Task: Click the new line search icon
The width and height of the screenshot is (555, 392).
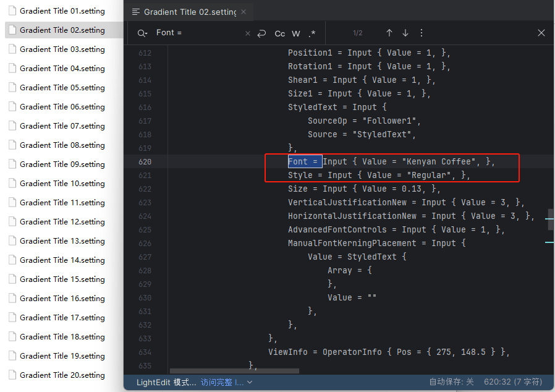Action: [261, 33]
